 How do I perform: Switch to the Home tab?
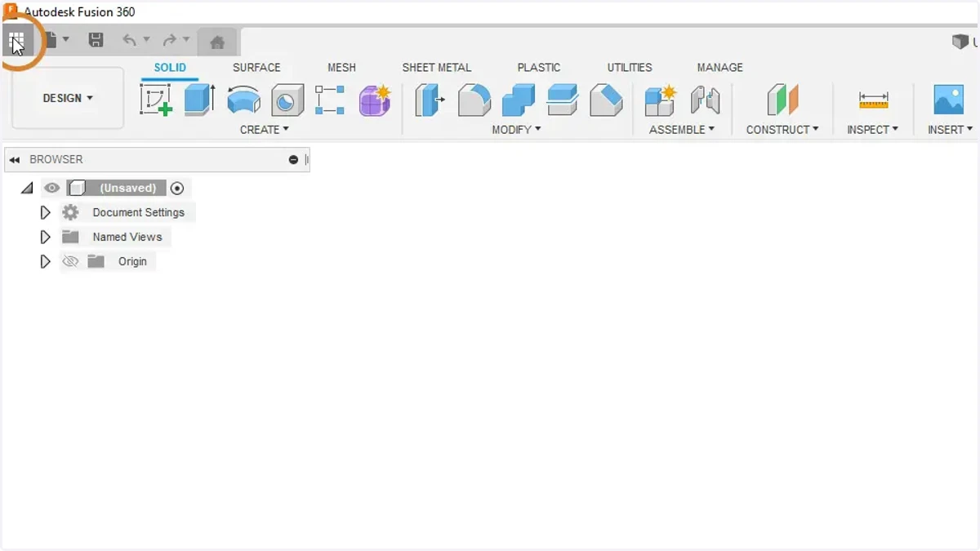click(x=217, y=42)
